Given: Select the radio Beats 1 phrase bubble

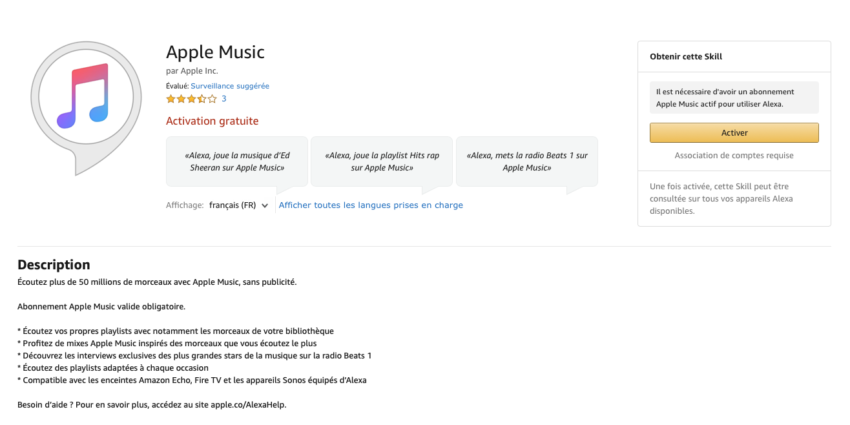Looking at the screenshot, I should (x=527, y=162).
